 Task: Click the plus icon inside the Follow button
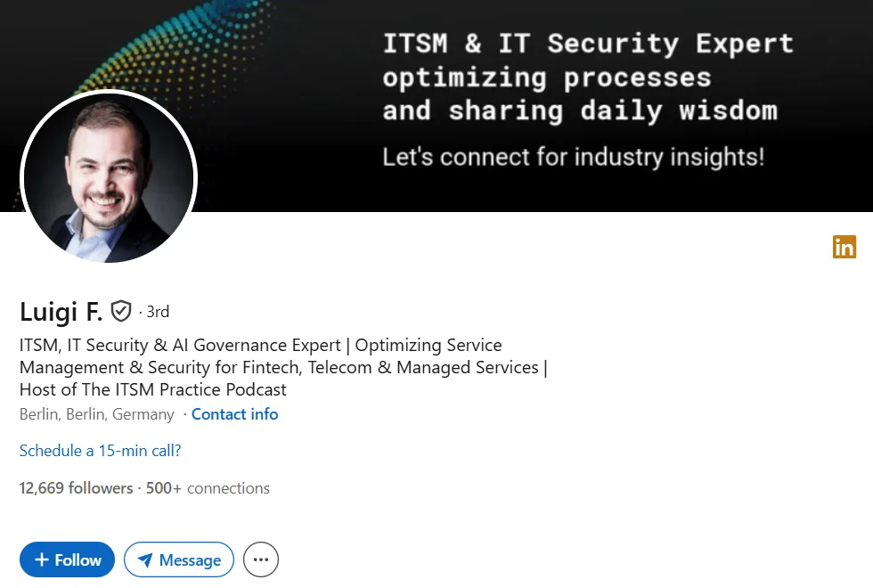click(x=42, y=559)
